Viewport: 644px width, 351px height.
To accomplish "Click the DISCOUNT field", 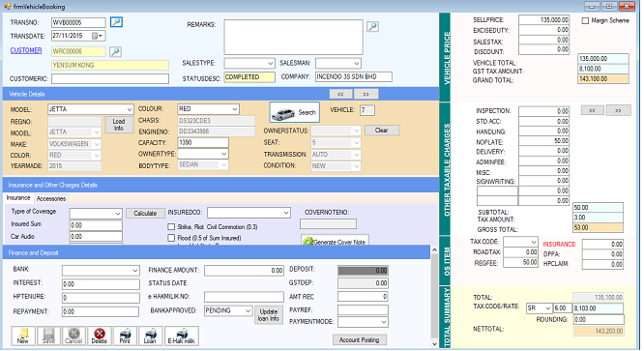I will 543,49.
